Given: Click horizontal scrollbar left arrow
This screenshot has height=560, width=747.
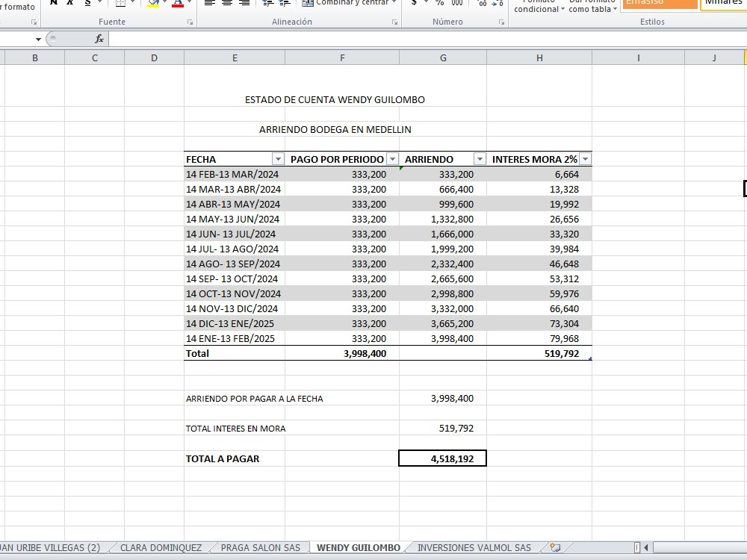Looking at the screenshot, I should [x=646, y=547].
